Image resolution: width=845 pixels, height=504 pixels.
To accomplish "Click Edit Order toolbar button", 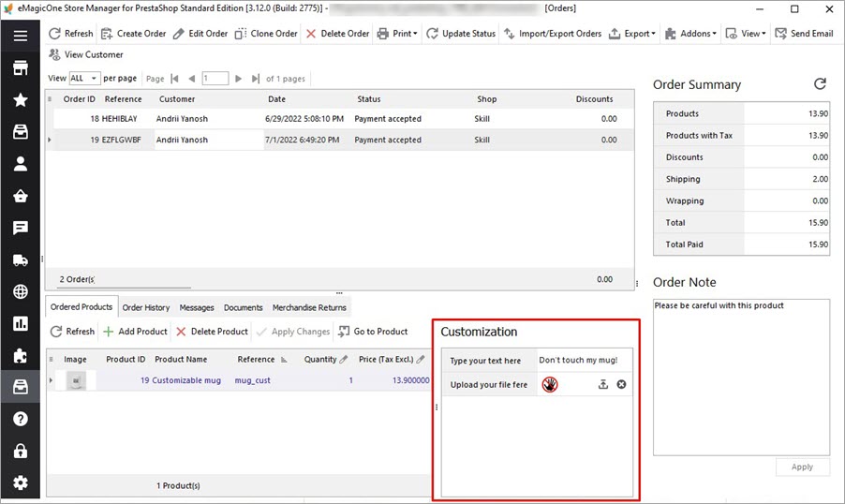I will (200, 34).
